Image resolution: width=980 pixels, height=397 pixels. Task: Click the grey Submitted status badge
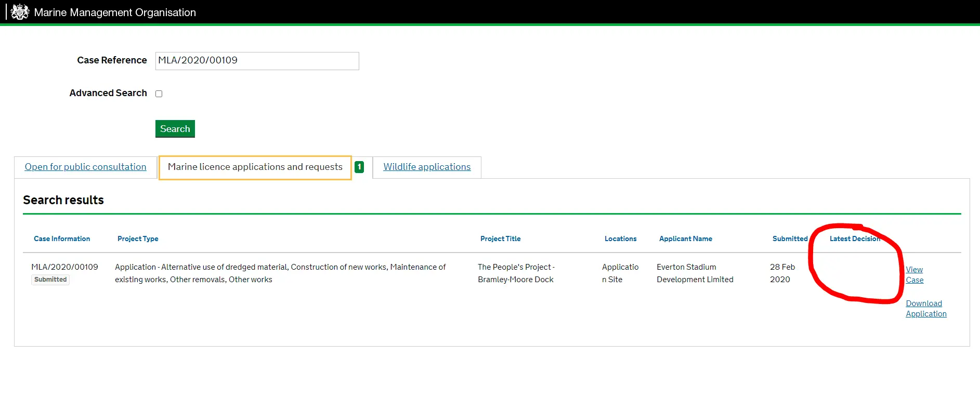tap(50, 280)
